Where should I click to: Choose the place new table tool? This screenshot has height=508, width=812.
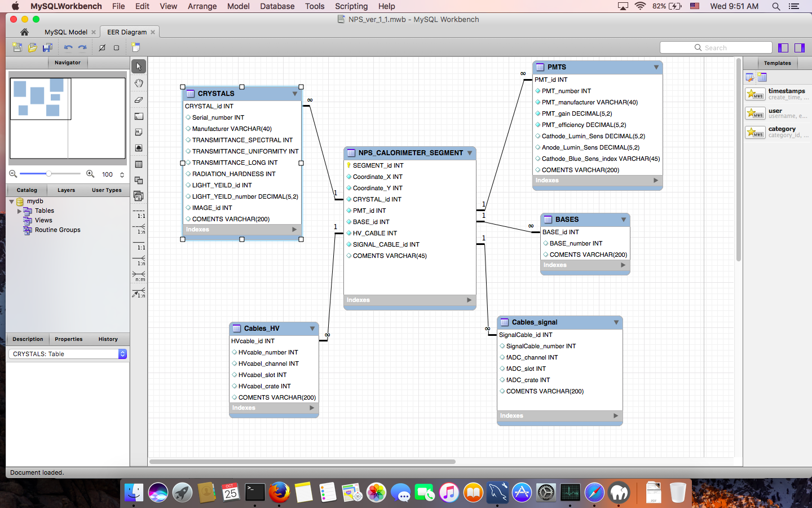pos(139,164)
